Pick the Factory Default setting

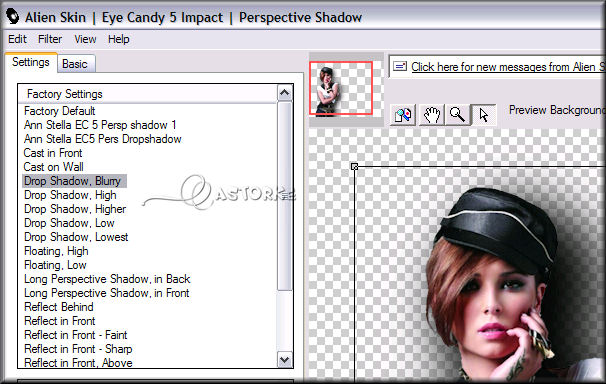pyautogui.click(x=60, y=111)
